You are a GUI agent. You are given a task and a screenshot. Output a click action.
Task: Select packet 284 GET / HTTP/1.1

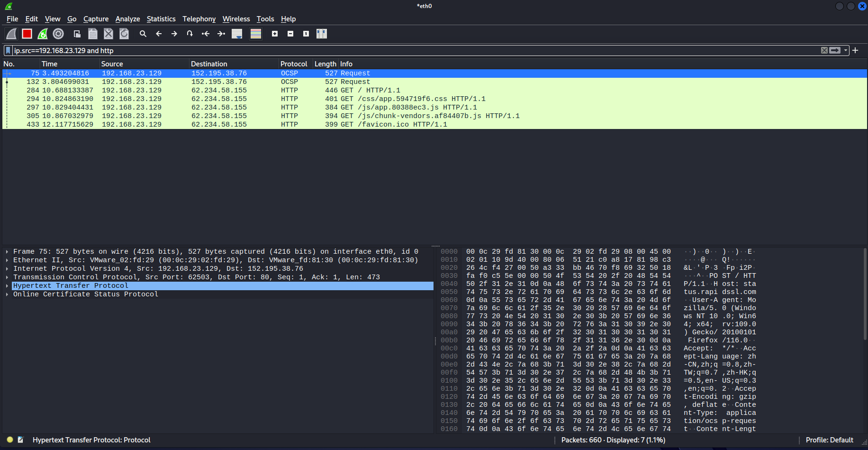click(x=434, y=91)
